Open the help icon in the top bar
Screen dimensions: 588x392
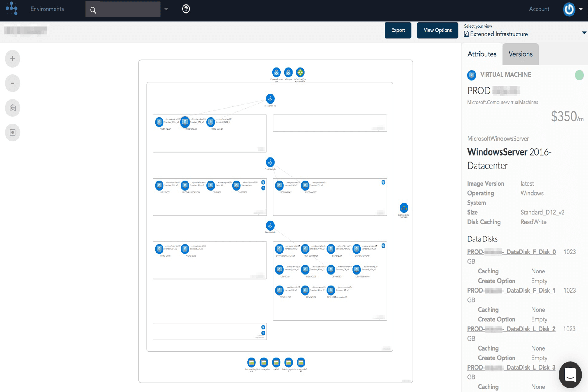(186, 9)
